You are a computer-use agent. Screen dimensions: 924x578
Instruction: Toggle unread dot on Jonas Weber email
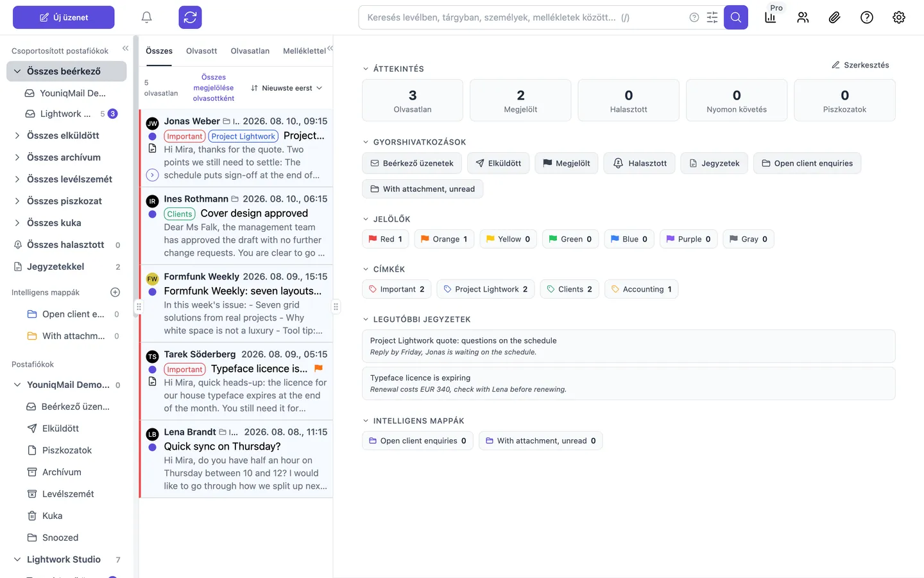152,136
